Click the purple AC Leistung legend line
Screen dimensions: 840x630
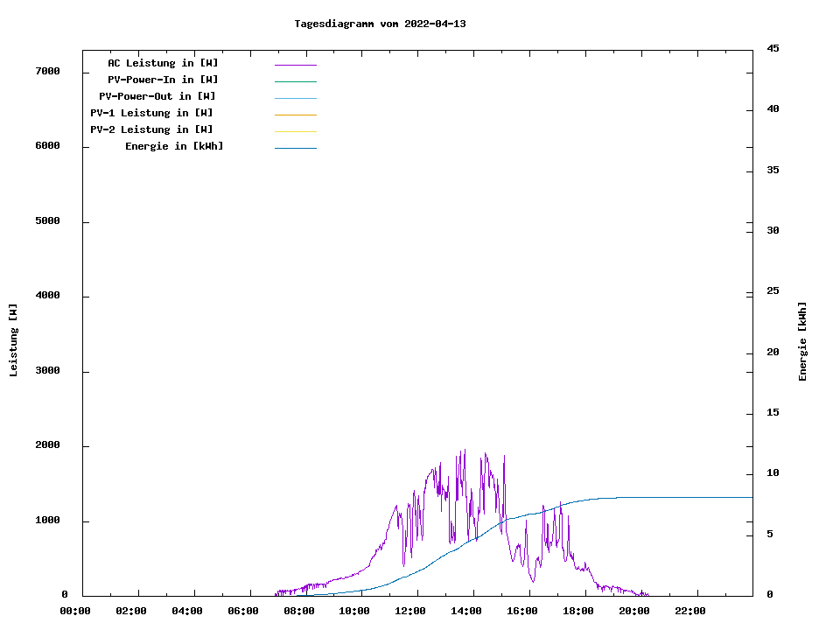point(295,65)
